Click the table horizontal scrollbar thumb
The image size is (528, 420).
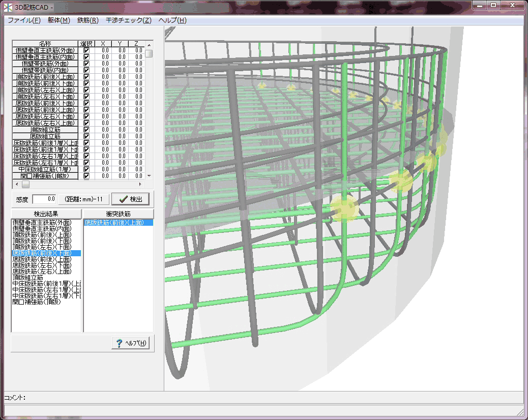click(25, 184)
